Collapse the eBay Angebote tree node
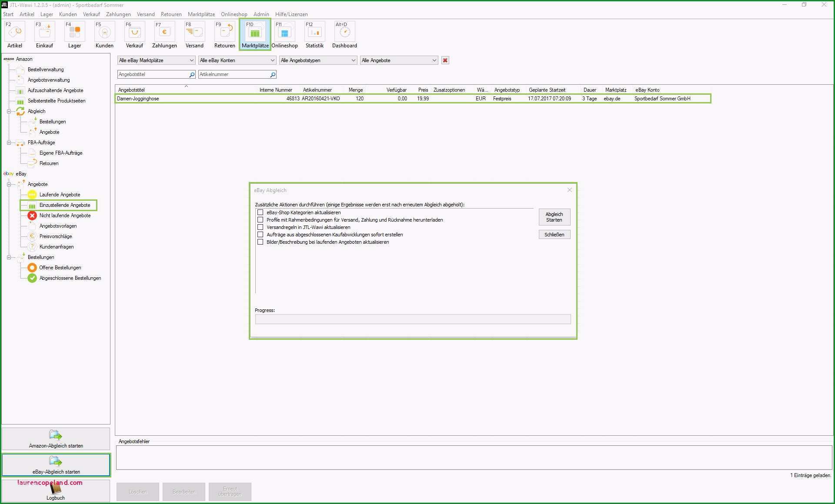Viewport: 835px width, 504px height. (x=9, y=184)
